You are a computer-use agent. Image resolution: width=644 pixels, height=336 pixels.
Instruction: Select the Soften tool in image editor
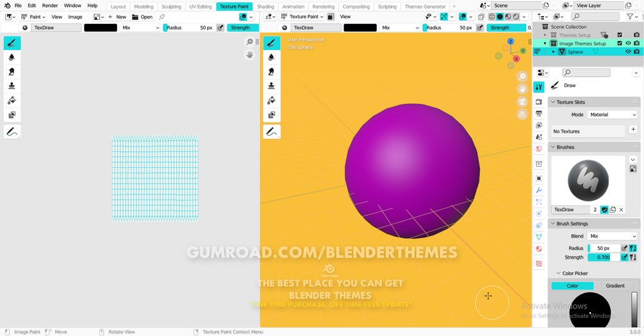click(x=12, y=57)
